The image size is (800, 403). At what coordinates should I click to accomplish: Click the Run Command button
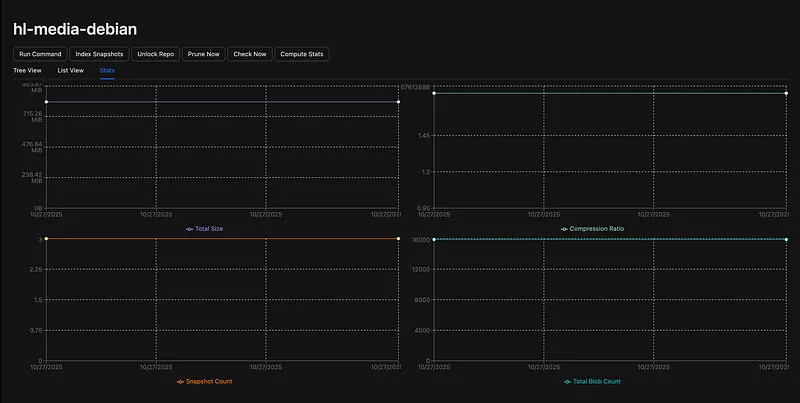[x=40, y=54]
